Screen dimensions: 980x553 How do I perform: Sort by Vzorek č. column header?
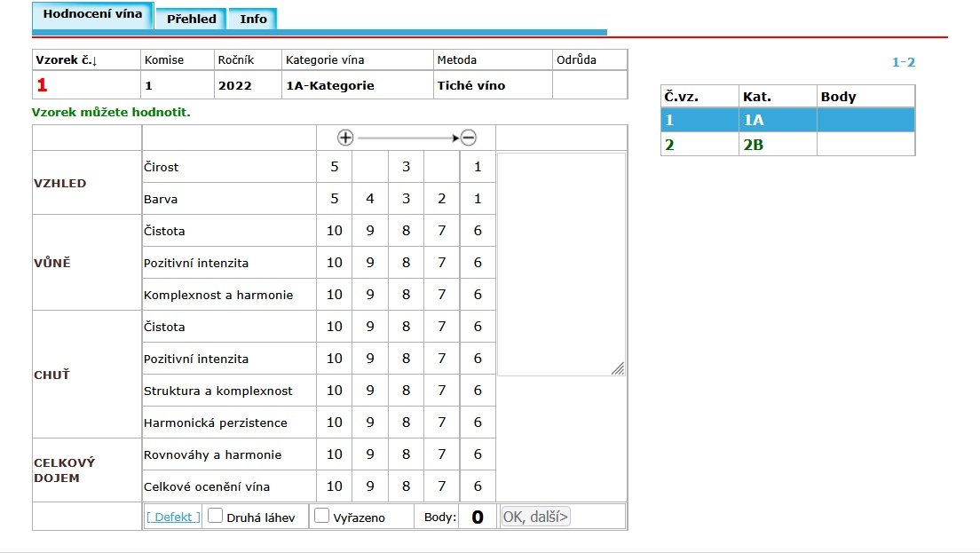(67, 60)
